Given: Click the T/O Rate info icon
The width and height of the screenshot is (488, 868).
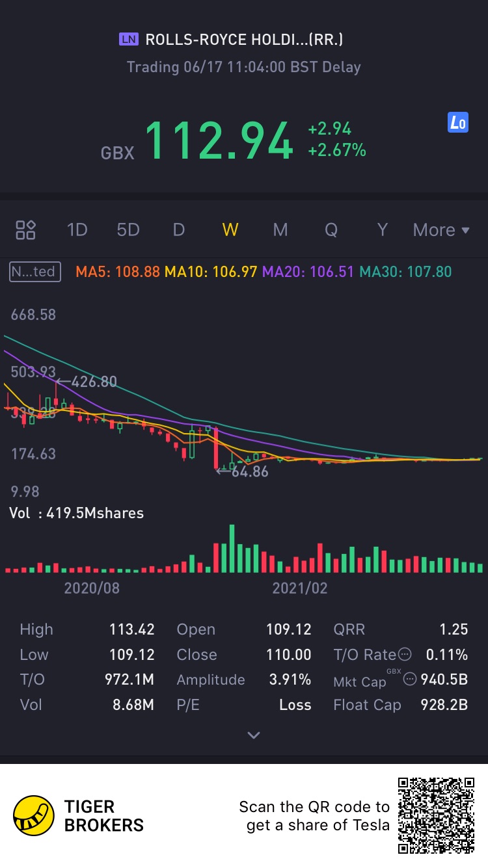Looking at the screenshot, I should [x=405, y=654].
